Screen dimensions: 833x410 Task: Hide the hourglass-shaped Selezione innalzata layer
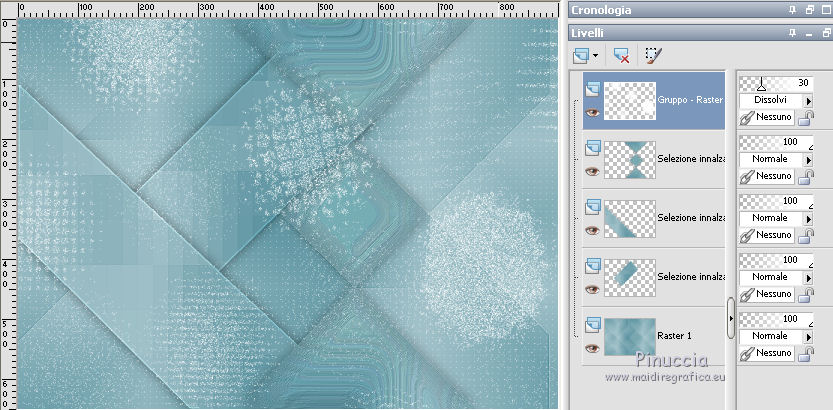(x=592, y=172)
